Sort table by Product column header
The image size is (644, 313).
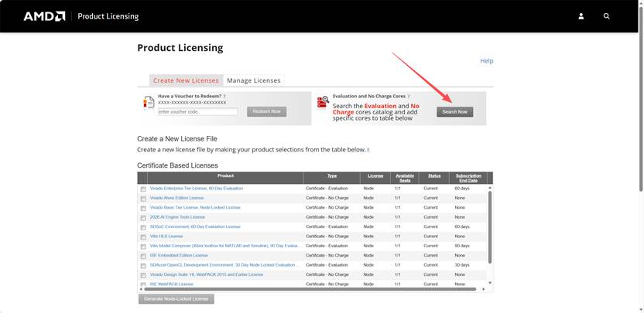pyautogui.click(x=225, y=175)
